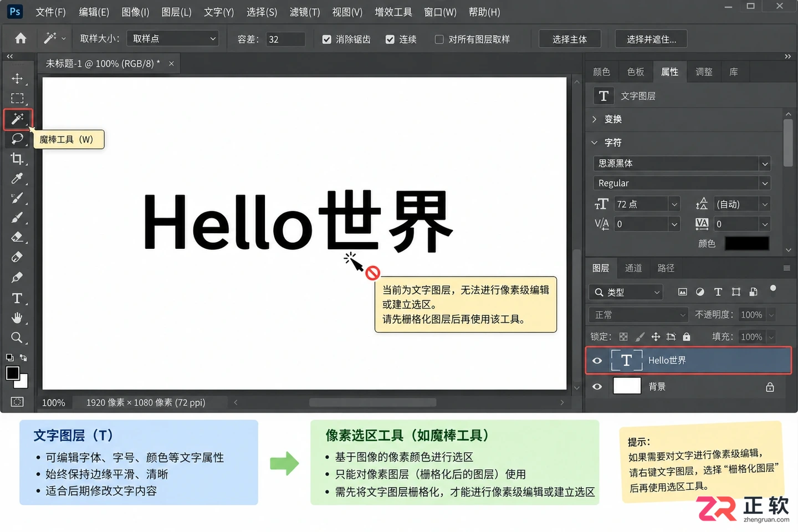Expand the 变换 section
This screenshot has height=532, width=798.
click(595, 119)
